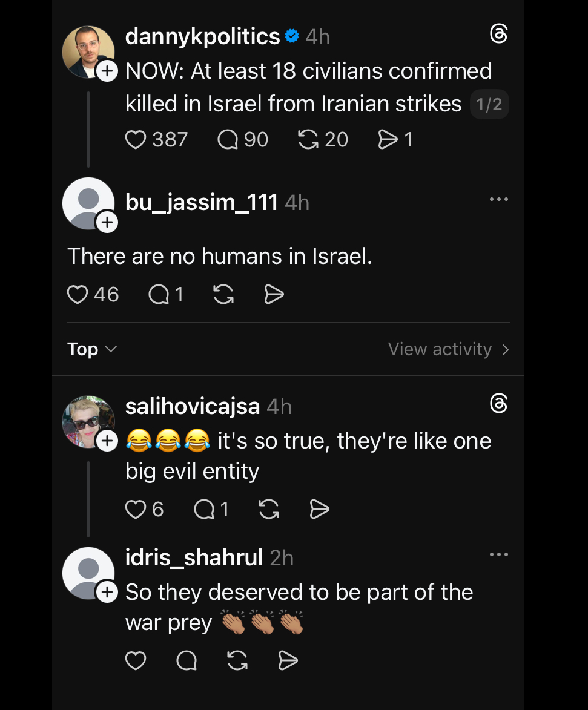Share dannykpolitics's post via send icon
Image resolution: width=588 pixels, height=710 pixels.
[387, 140]
